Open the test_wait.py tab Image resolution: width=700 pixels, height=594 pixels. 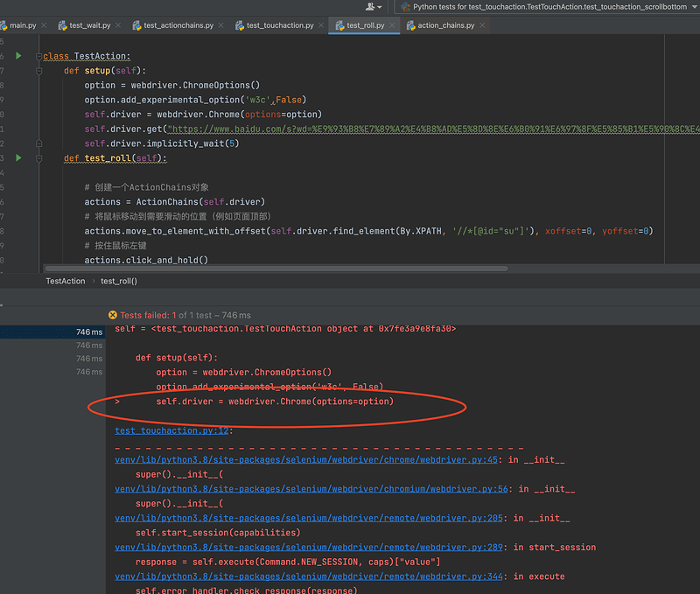tap(90, 25)
